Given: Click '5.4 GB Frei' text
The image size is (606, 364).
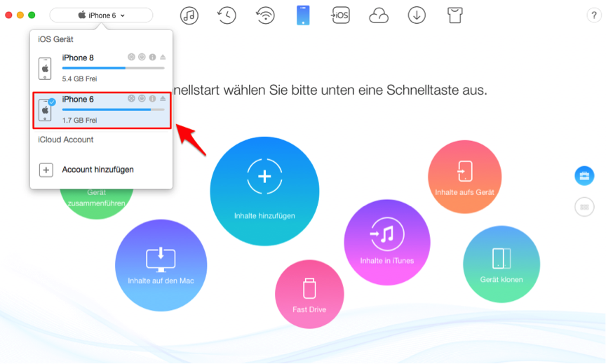Looking at the screenshot, I should pos(80,79).
